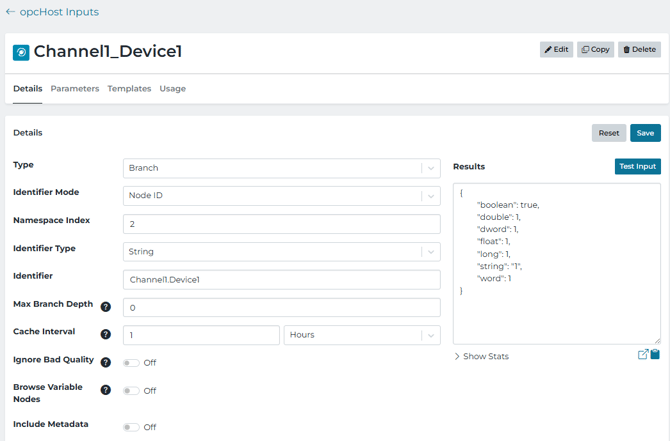Screen dimensions: 670x441
Task: Open the Cache Interval Hours unit dropdown
Action: click(362, 335)
